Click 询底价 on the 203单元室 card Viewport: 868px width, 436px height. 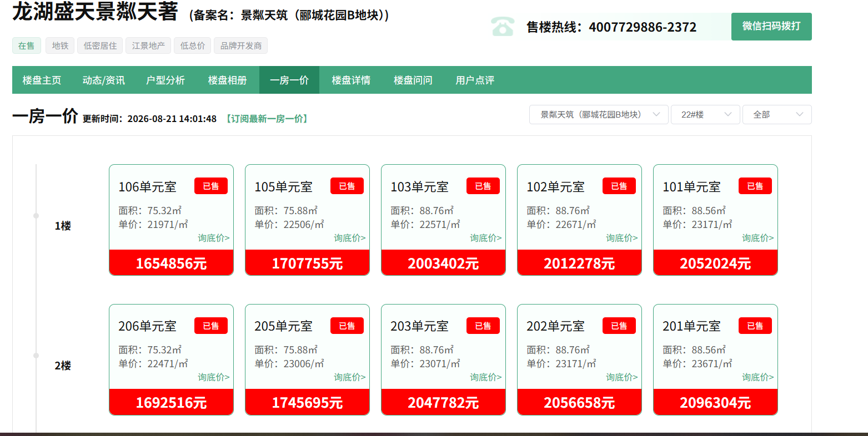coord(486,377)
